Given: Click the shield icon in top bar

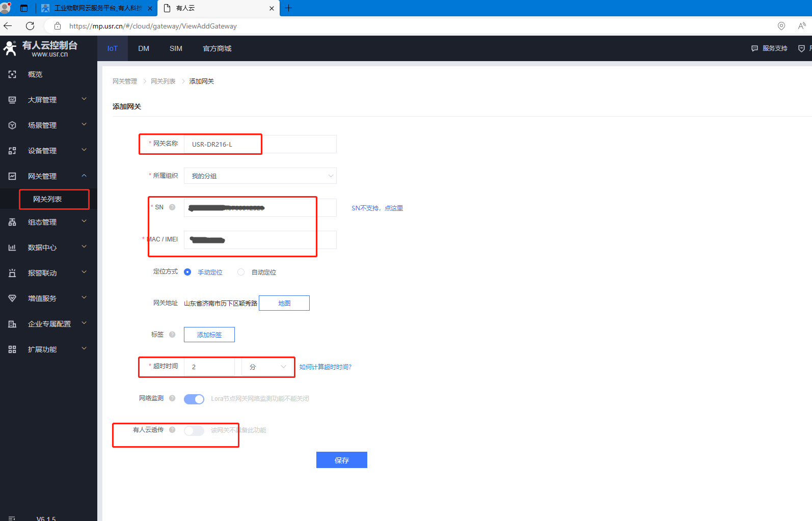Looking at the screenshot, I should (x=801, y=48).
